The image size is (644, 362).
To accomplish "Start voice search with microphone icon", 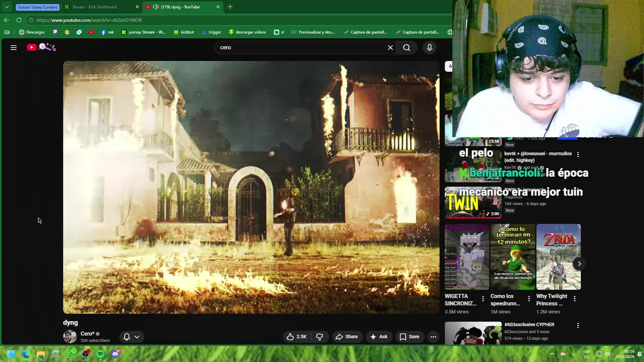I will coord(429,47).
